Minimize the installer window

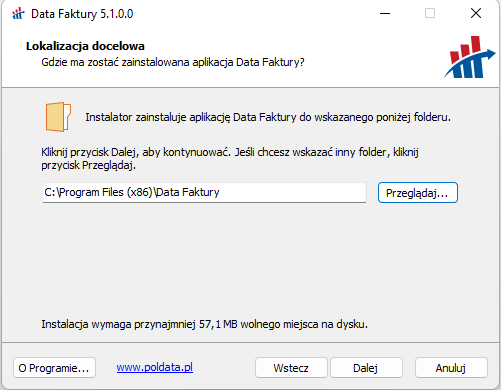(385, 14)
